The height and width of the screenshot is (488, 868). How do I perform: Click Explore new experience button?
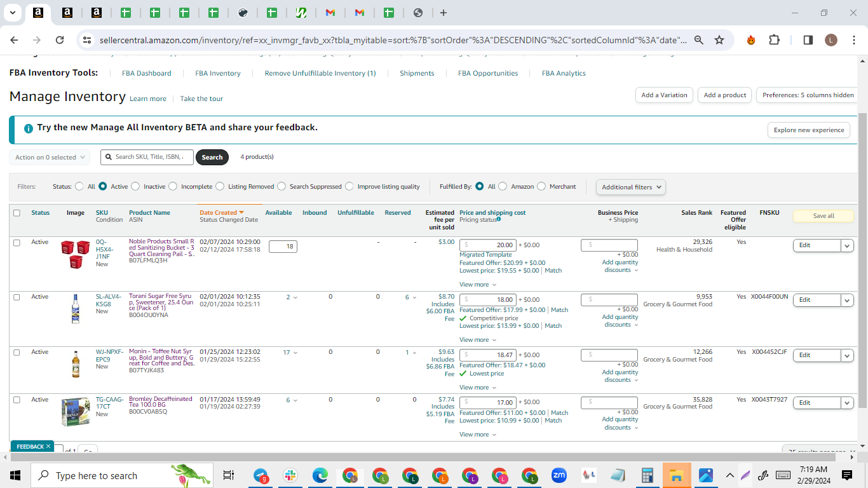809,130
